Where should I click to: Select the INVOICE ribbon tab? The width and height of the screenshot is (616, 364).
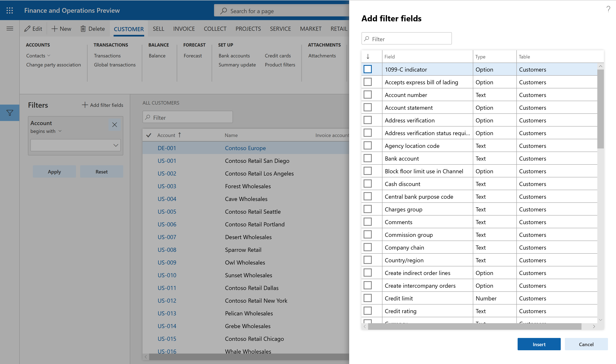pyautogui.click(x=183, y=28)
